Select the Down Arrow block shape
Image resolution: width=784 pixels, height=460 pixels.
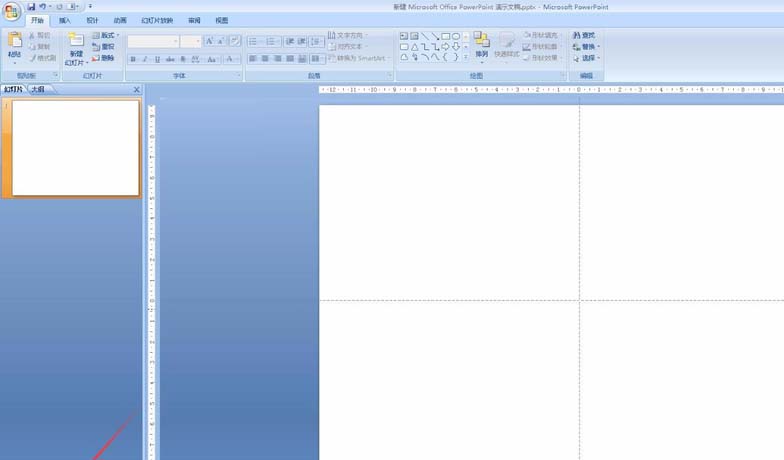456,47
